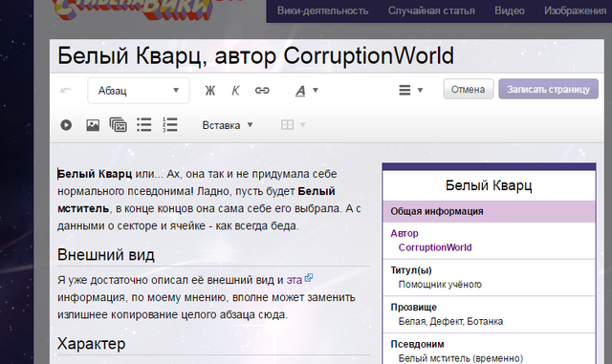Image resolution: width=612 pixels, height=364 pixels.
Task: Apply numbered list formatting
Action: [170, 125]
